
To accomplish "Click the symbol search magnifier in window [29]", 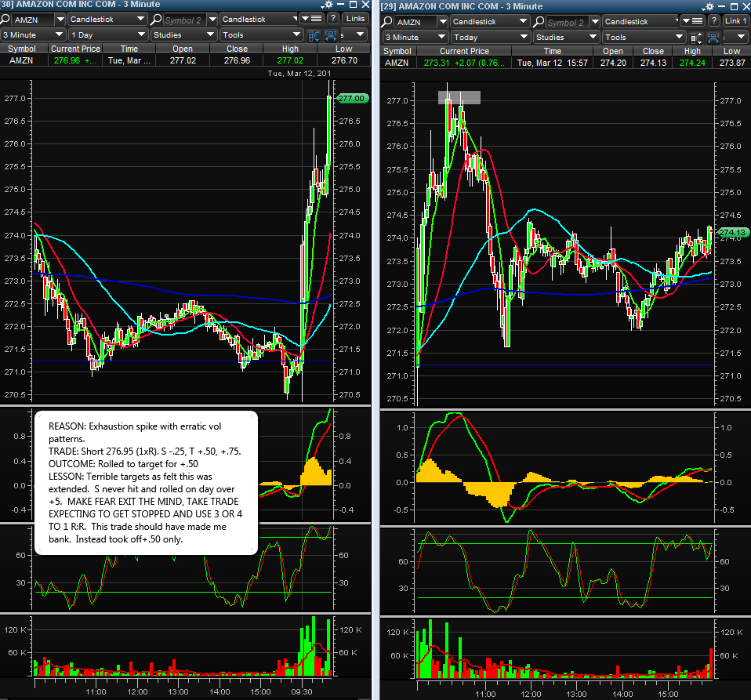I will pos(387,21).
